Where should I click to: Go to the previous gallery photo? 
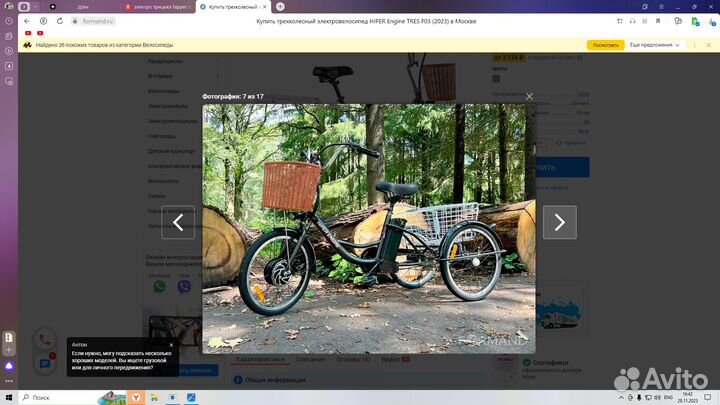pyautogui.click(x=178, y=222)
